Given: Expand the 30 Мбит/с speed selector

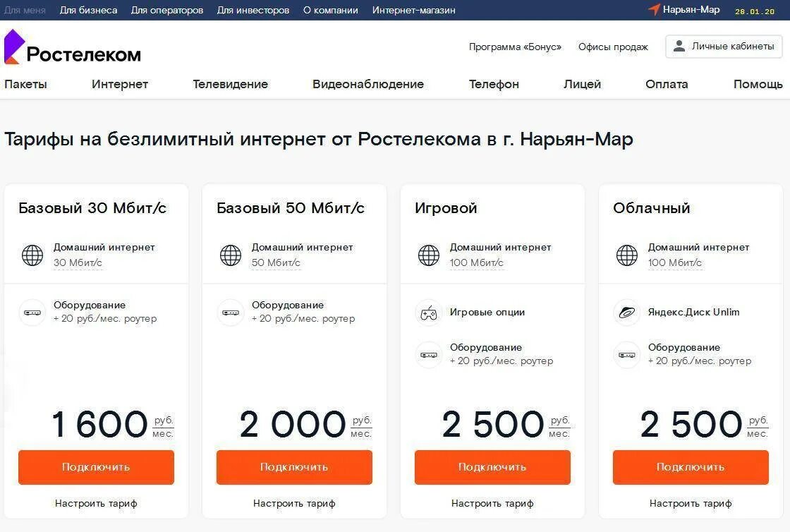Looking at the screenshot, I should (x=78, y=263).
